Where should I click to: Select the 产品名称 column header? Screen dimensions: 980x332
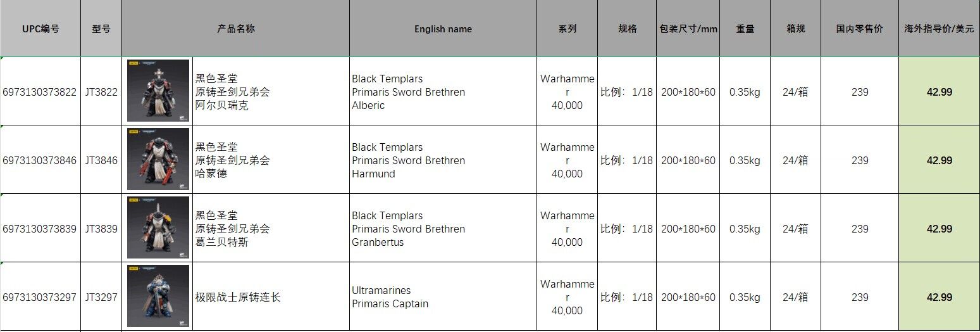tap(235, 29)
